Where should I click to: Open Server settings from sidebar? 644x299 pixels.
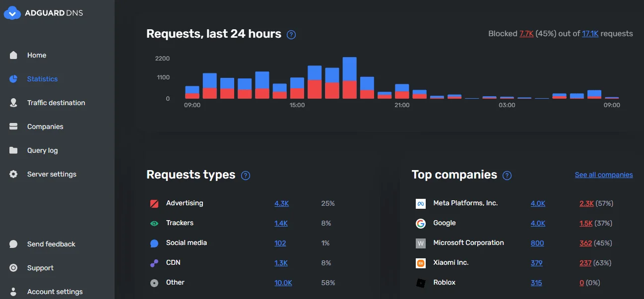point(52,174)
